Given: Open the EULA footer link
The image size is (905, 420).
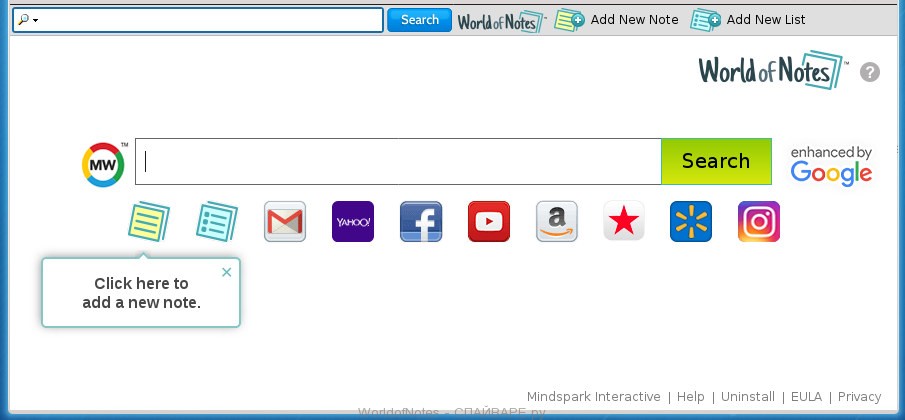Looking at the screenshot, I should (806, 397).
